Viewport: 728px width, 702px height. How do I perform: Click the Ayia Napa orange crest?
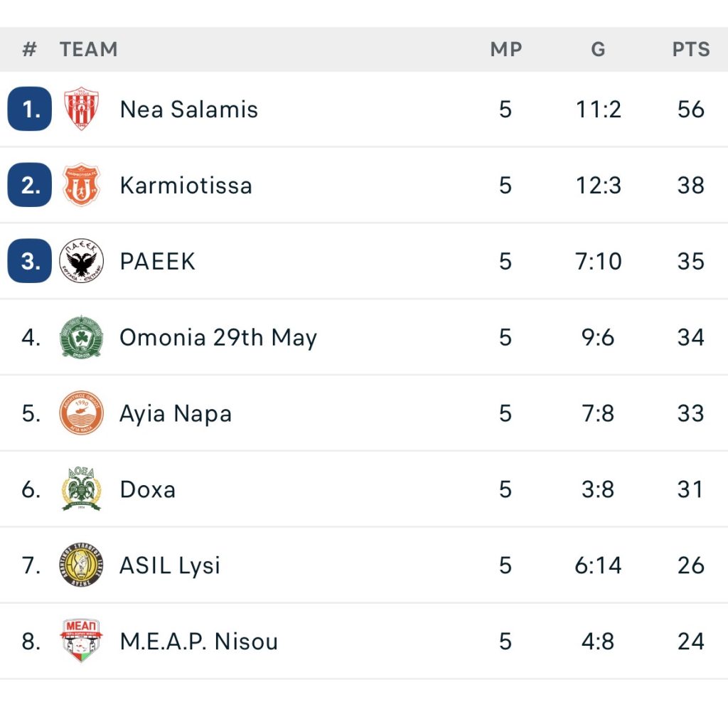(81, 413)
